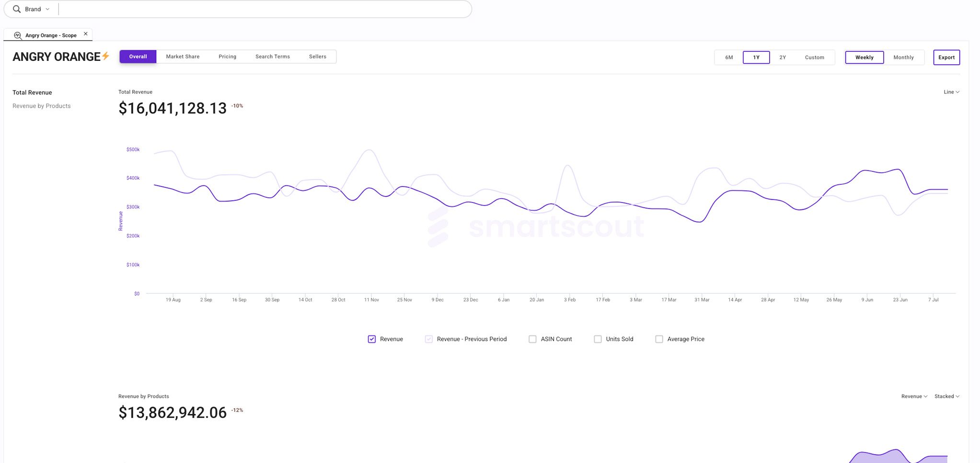Open the Revenue metric dropdown
This screenshot has height=463, width=980.
(914, 396)
